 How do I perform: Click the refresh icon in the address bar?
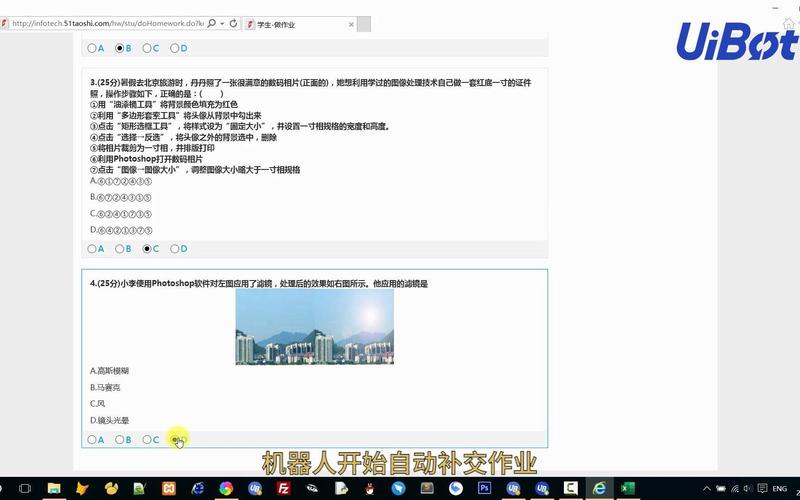coord(233,22)
